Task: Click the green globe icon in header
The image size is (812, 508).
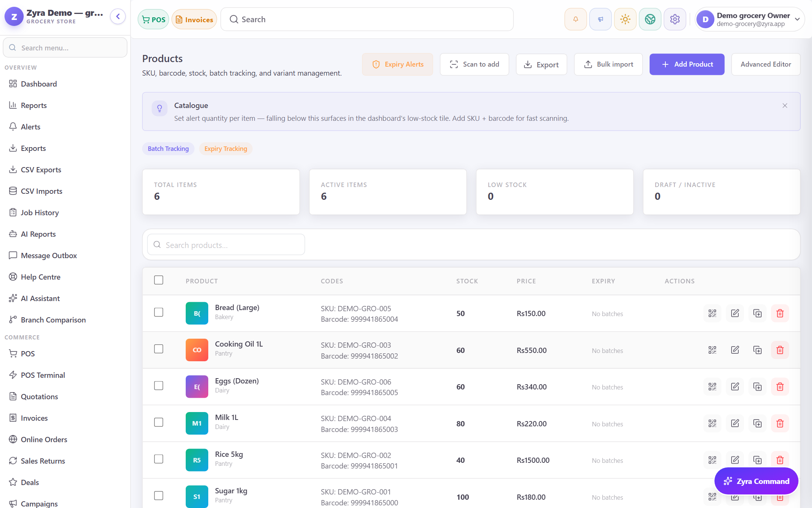Action: (650, 19)
